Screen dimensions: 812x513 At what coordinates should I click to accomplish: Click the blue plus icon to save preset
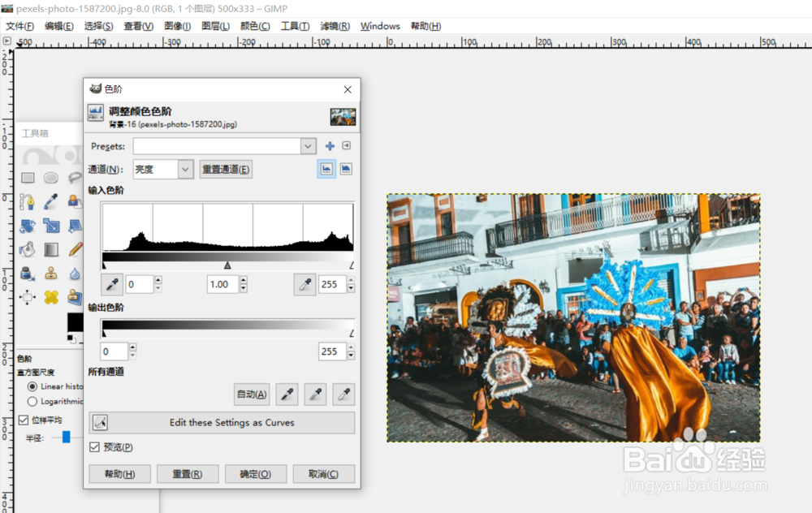pyautogui.click(x=330, y=146)
